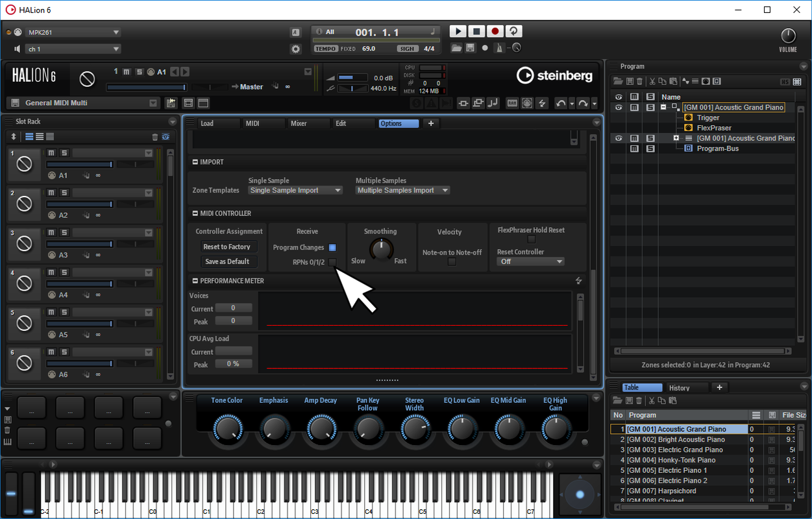The image size is (812, 519).
Task: Click the trash icon in the Program panel toolbar
Action: click(x=639, y=81)
